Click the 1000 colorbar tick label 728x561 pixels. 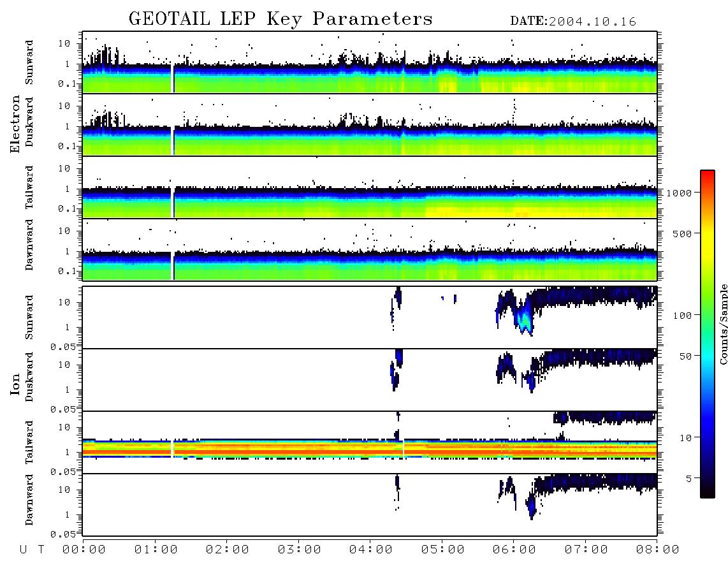[x=679, y=193]
